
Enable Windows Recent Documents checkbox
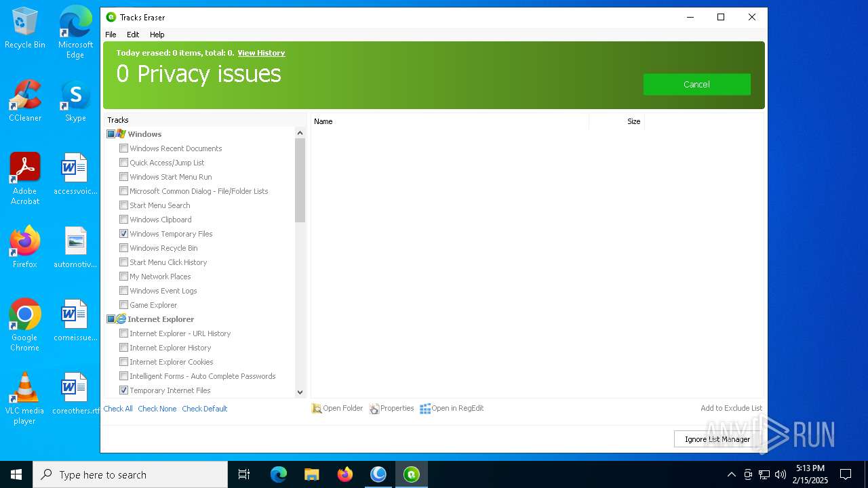123,148
